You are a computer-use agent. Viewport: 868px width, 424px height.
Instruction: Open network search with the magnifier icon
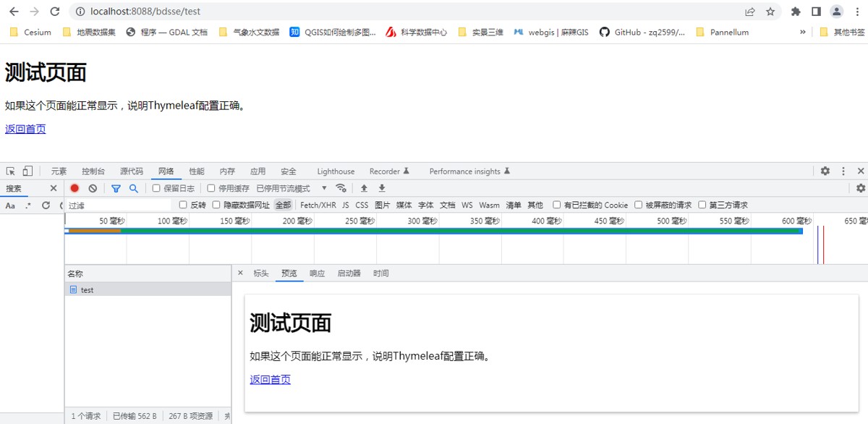pos(134,188)
